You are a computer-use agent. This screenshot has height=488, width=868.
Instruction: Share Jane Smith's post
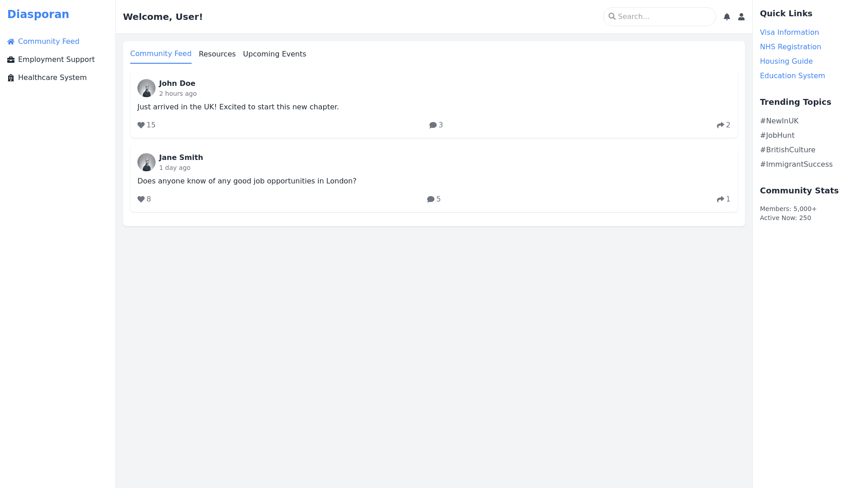pos(721,199)
